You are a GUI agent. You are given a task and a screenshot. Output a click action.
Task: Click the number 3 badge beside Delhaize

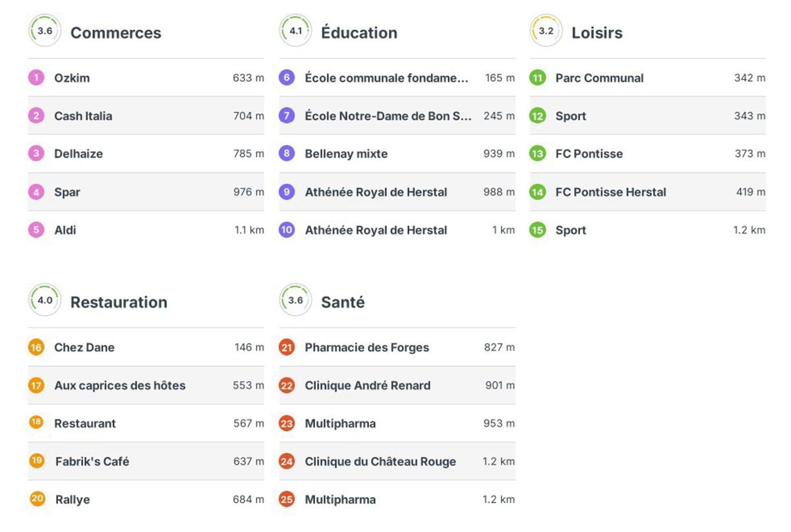[x=36, y=154]
